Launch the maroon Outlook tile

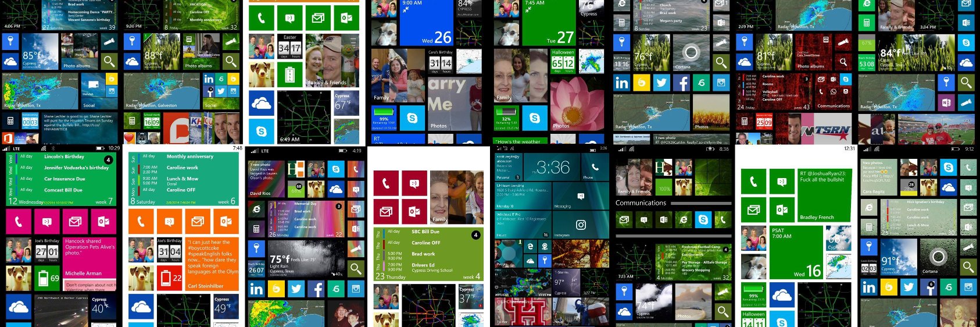pos(414,212)
